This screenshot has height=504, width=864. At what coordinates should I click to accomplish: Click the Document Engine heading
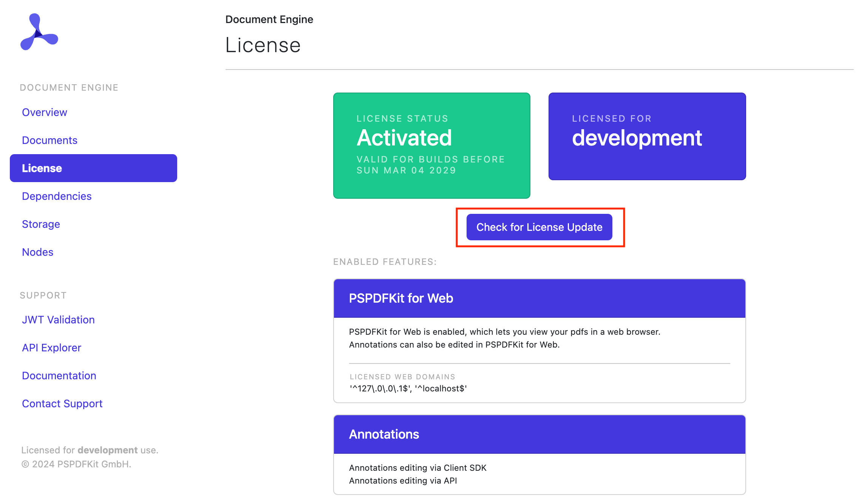pos(269,19)
